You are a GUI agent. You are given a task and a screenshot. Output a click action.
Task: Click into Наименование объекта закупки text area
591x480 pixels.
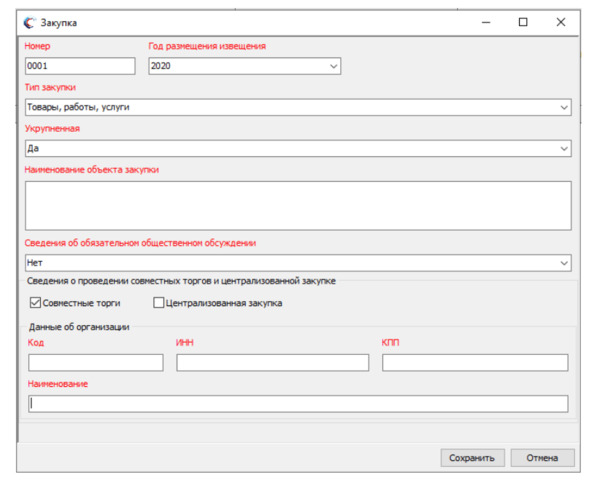[298, 206]
